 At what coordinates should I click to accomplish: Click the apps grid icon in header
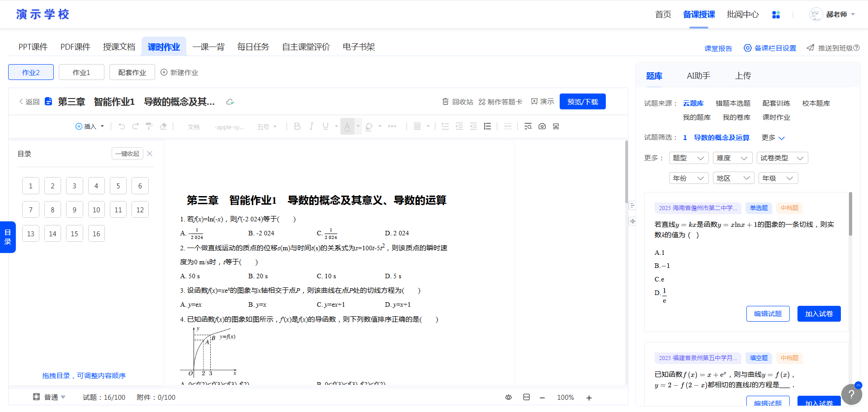coord(776,14)
